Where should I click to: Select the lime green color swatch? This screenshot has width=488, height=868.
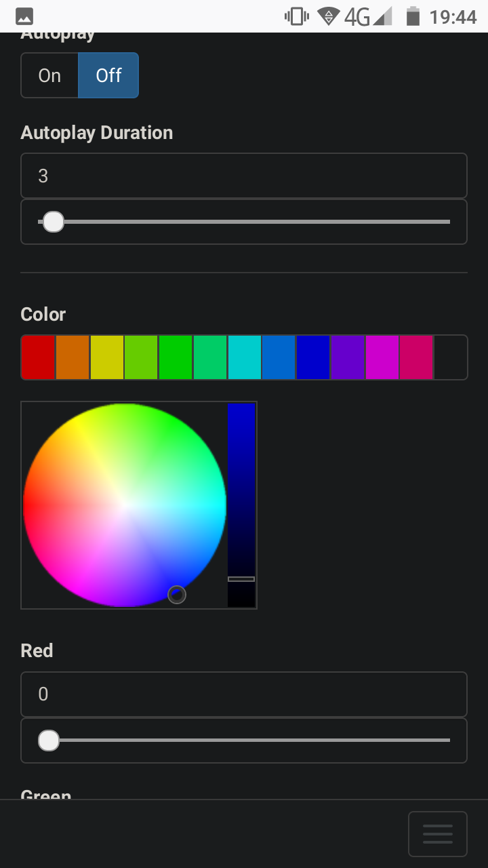[141, 357]
